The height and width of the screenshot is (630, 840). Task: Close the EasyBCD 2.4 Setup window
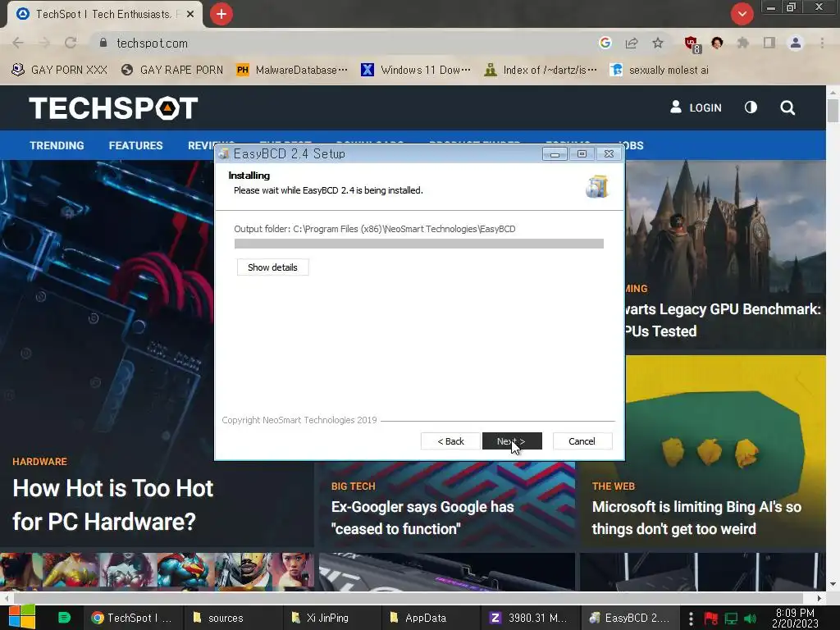[x=609, y=154]
